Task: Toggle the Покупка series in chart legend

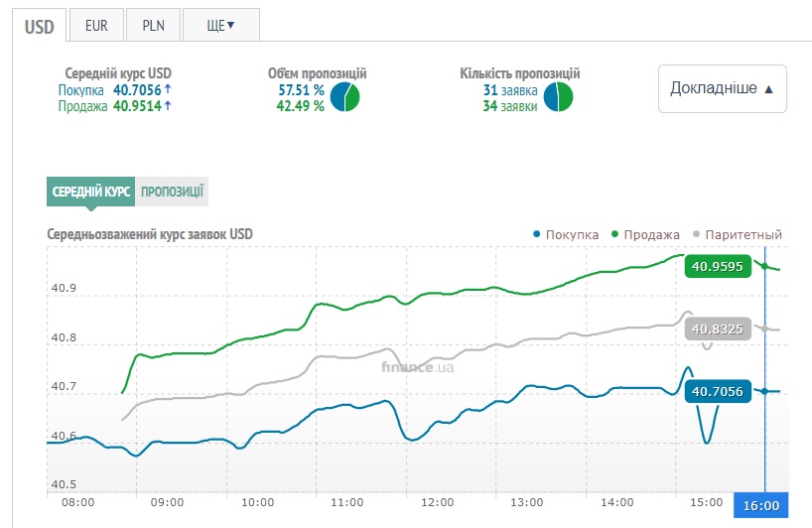Action: click(565, 234)
